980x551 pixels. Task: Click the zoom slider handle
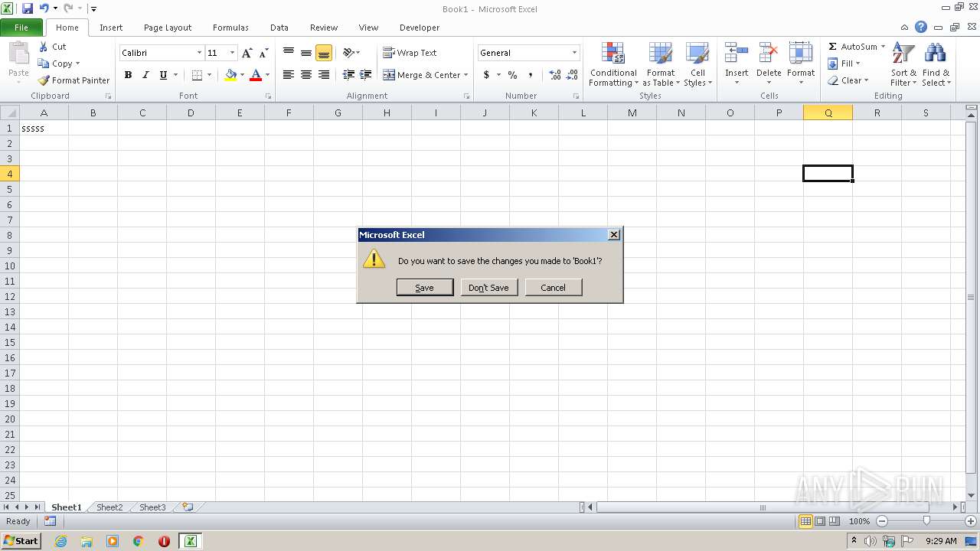click(x=926, y=520)
